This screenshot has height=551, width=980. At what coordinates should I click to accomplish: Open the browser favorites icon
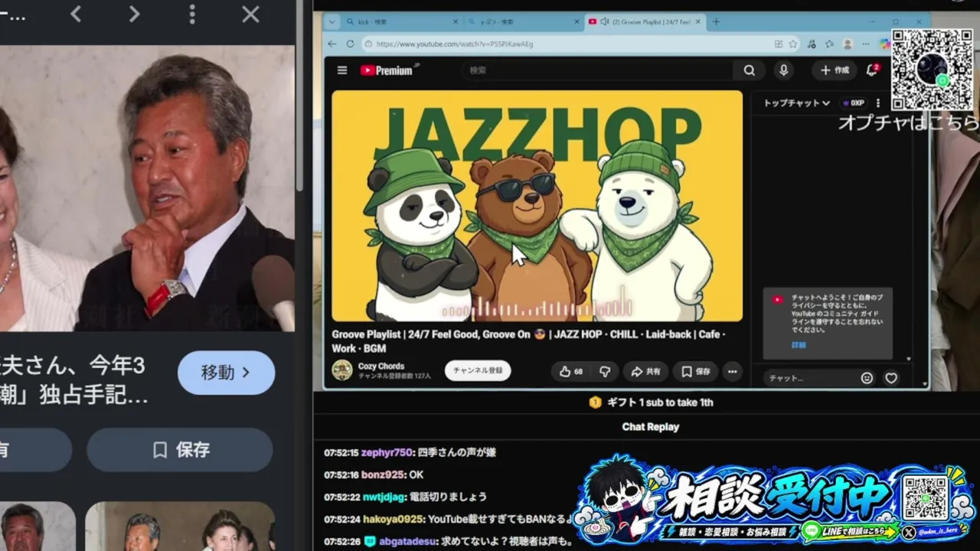tap(829, 44)
